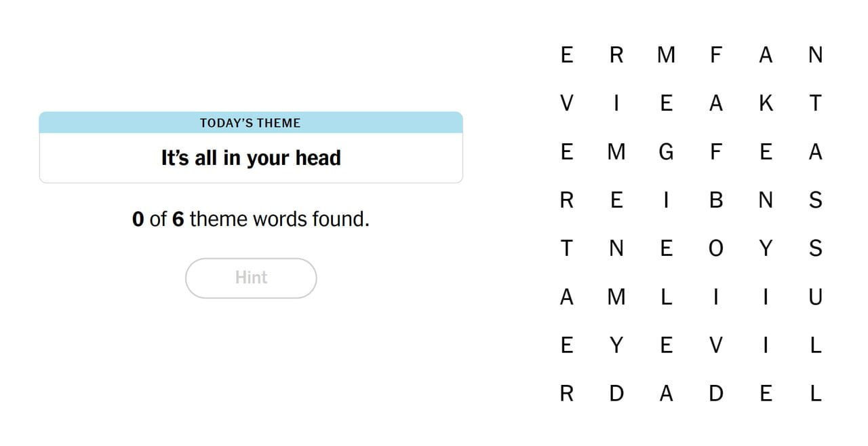Select the letter V in the second row
The width and height of the screenshot is (868, 446).
[x=566, y=103]
